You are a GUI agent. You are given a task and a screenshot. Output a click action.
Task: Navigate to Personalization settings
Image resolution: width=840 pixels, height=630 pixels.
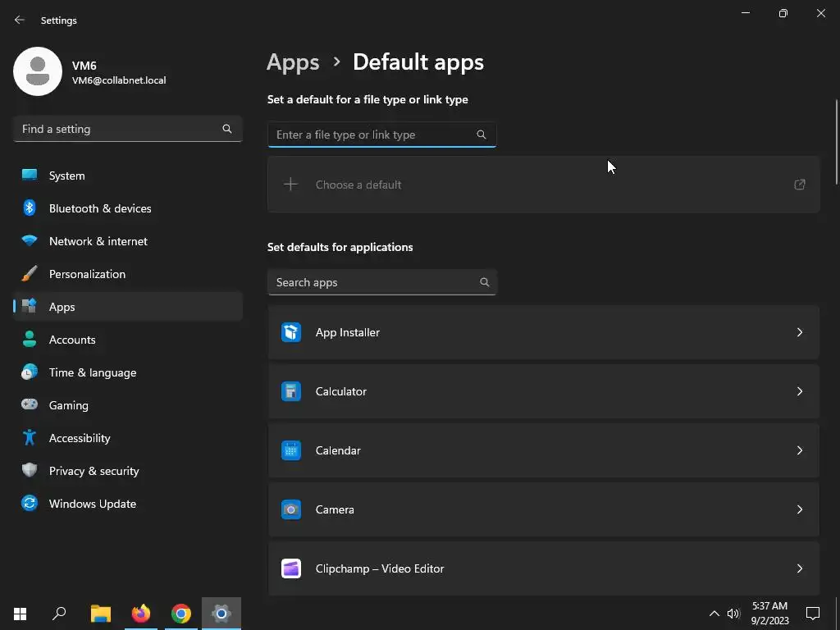pos(87,274)
